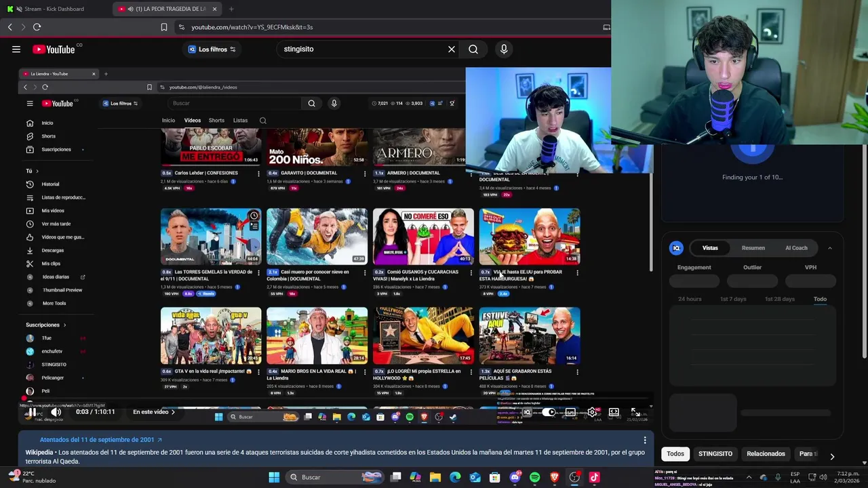Turn on subtitles in the player
Viewport: 868px width, 488px height.
570,412
